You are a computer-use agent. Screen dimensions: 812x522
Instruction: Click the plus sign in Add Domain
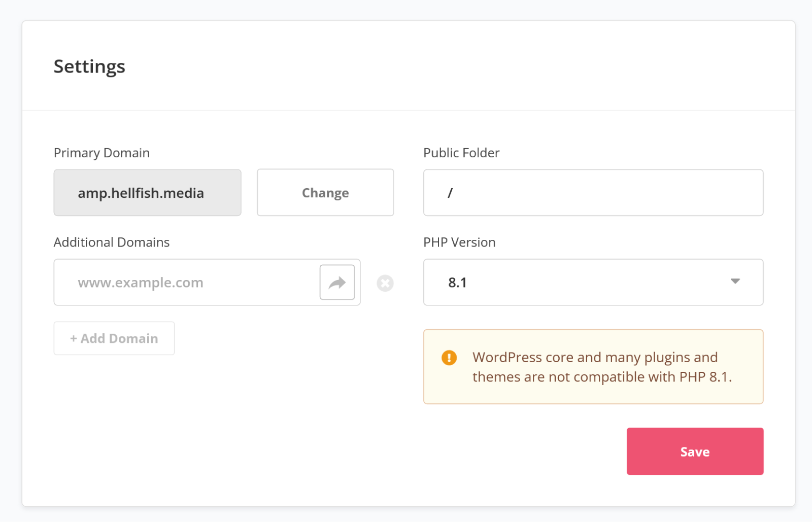point(74,338)
